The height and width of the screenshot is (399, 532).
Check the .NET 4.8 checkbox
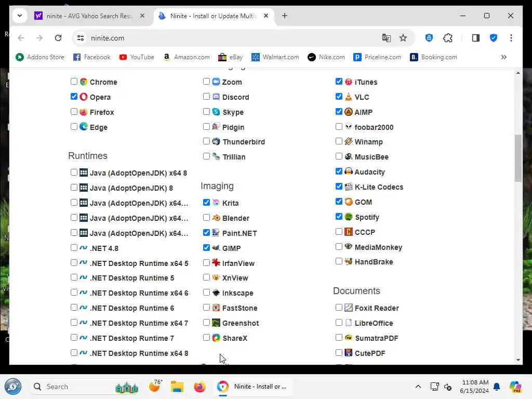[x=74, y=248]
